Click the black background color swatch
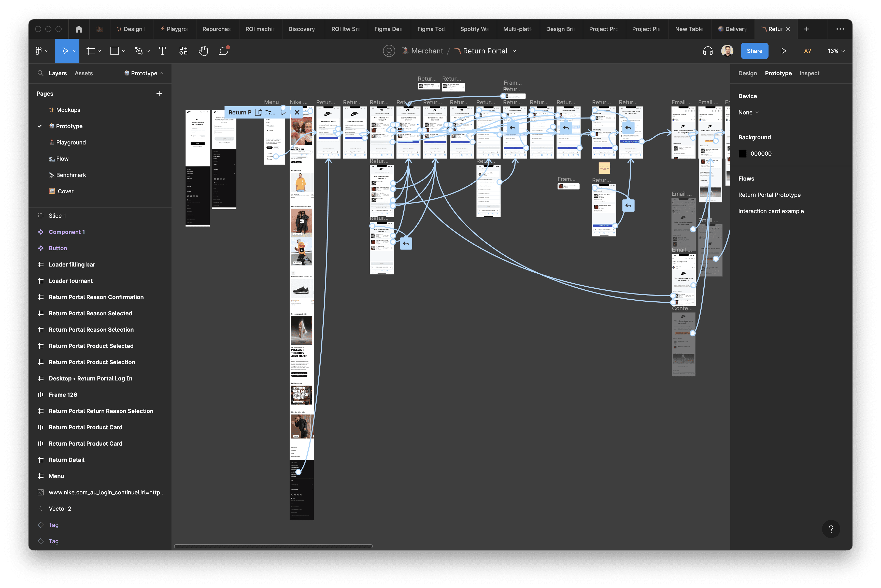881x588 pixels. 743,154
